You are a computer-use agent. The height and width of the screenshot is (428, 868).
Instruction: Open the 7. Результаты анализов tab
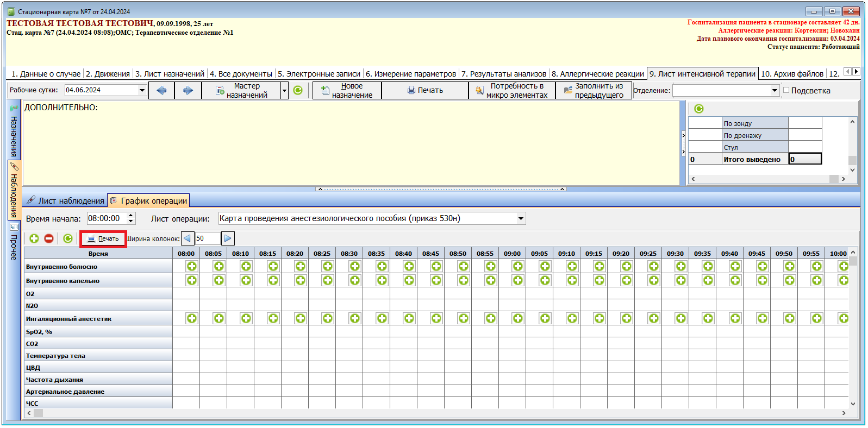(503, 74)
